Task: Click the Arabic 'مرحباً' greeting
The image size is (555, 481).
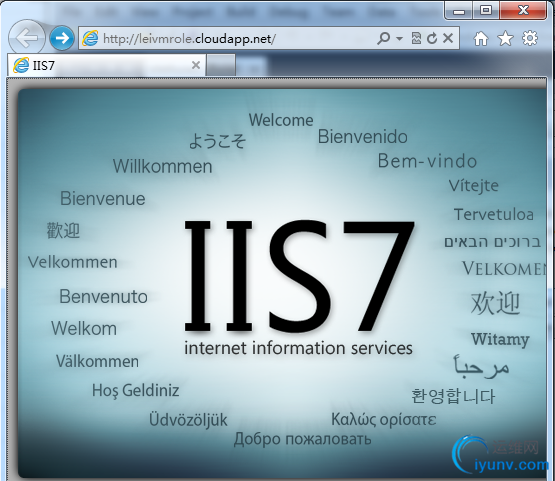Action: pos(481,366)
